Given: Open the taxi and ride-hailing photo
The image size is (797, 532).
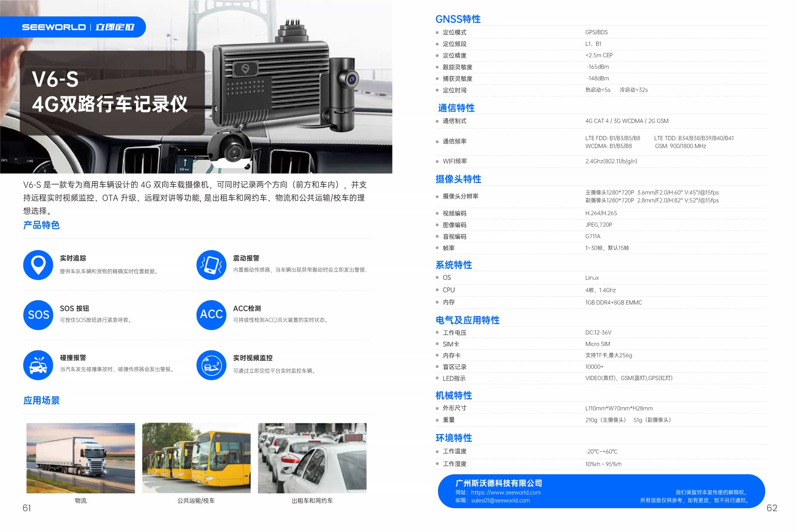Looking at the screenshot, I should [312, 458].
